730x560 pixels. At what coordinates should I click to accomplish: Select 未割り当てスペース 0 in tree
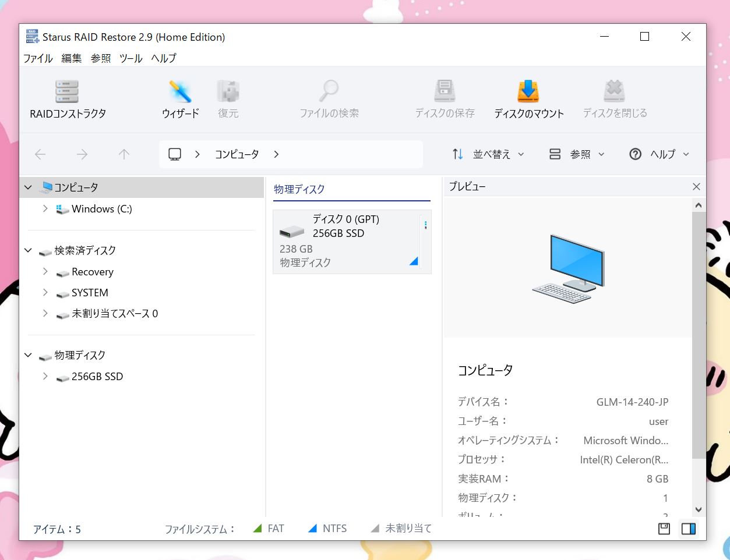tap(114, 314)
